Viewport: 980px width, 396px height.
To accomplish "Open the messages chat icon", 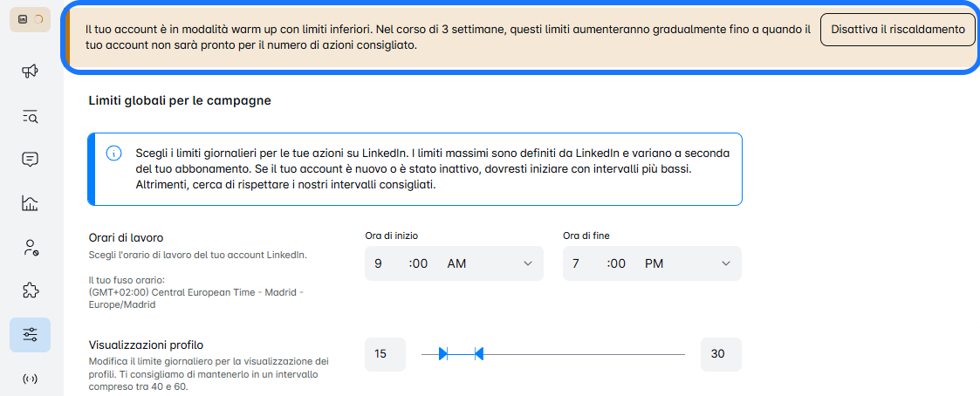I will [x=30, y=160].
